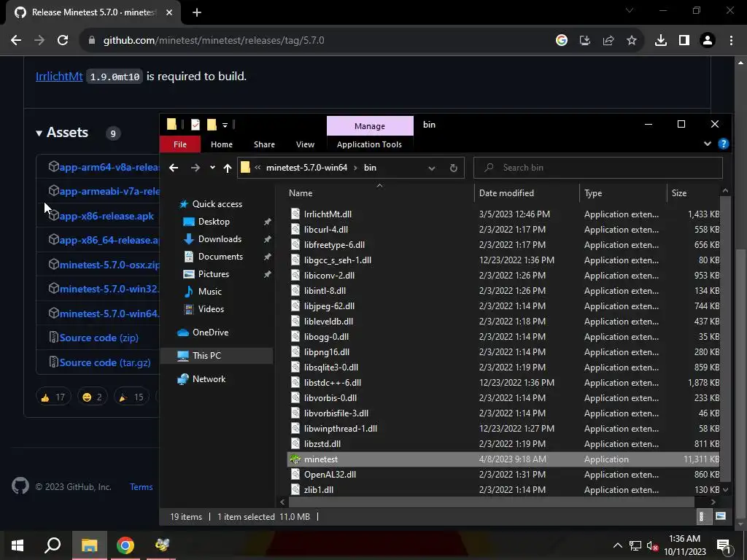Screen dimensions: 747x560
Task: Open Windows taskbar search
Action: click(x=53, y=545)
